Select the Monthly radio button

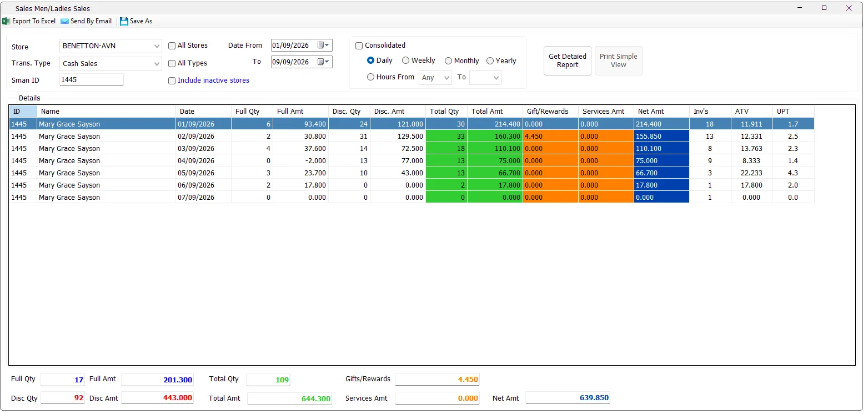(x=448, y=60)
